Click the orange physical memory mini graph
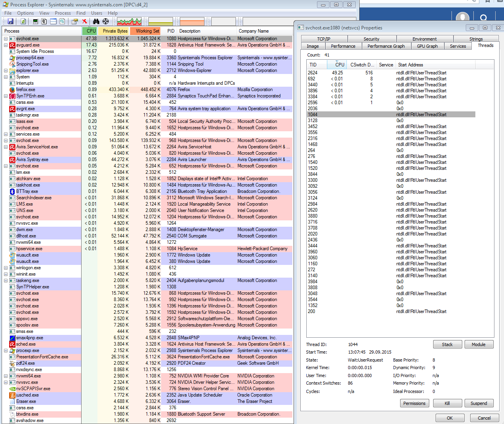 192,21
